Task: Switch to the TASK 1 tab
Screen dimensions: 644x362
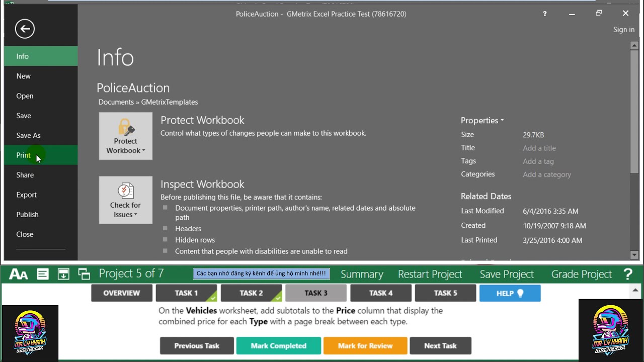Action: (186, 293)
